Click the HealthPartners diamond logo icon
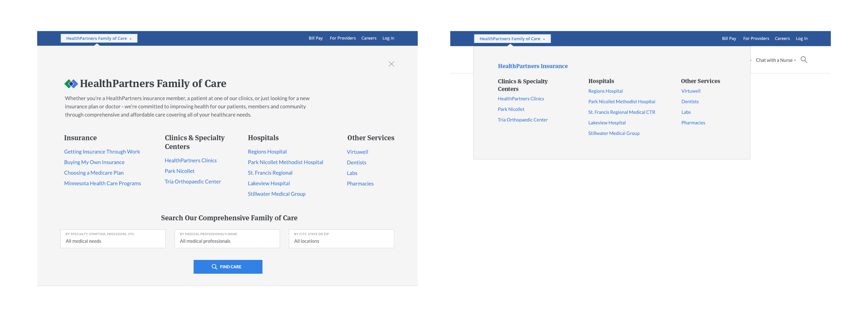Image resolution: width=868 pixels, height=326 pixels. [71, 84]
